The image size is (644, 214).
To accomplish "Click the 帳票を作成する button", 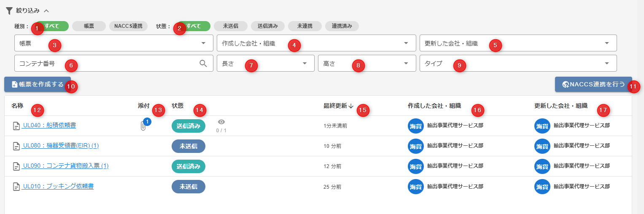I will pos(38,84).
